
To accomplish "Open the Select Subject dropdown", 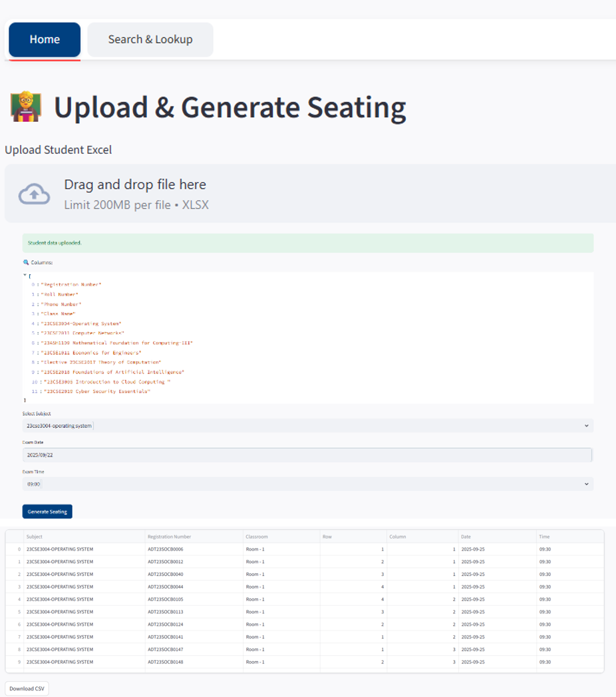I will click(308, 426).
